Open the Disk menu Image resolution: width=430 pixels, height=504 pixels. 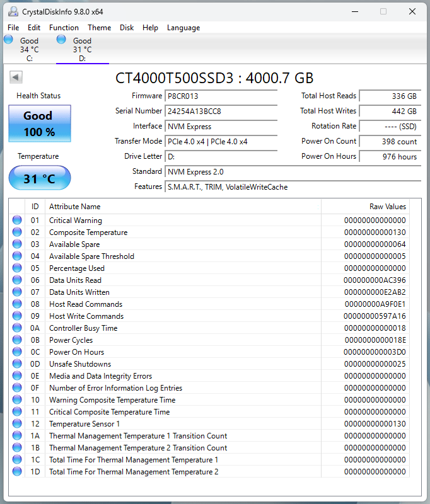127,28
